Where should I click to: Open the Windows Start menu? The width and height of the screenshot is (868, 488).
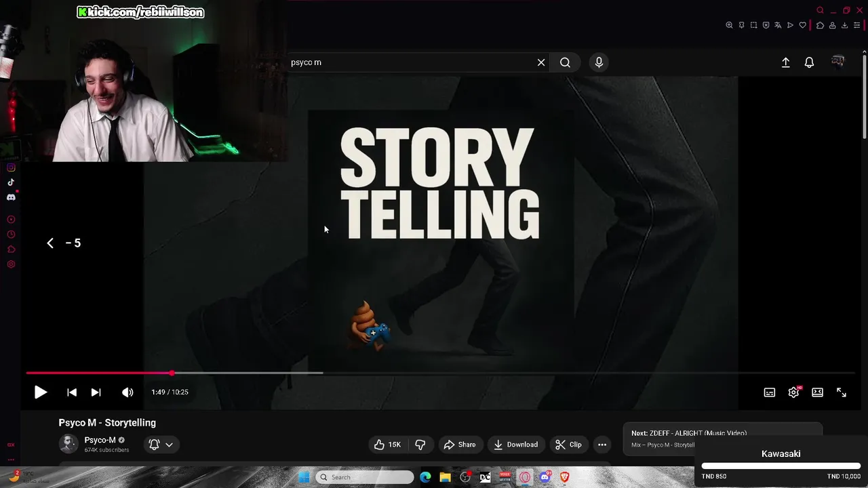[x=304, y=477]
